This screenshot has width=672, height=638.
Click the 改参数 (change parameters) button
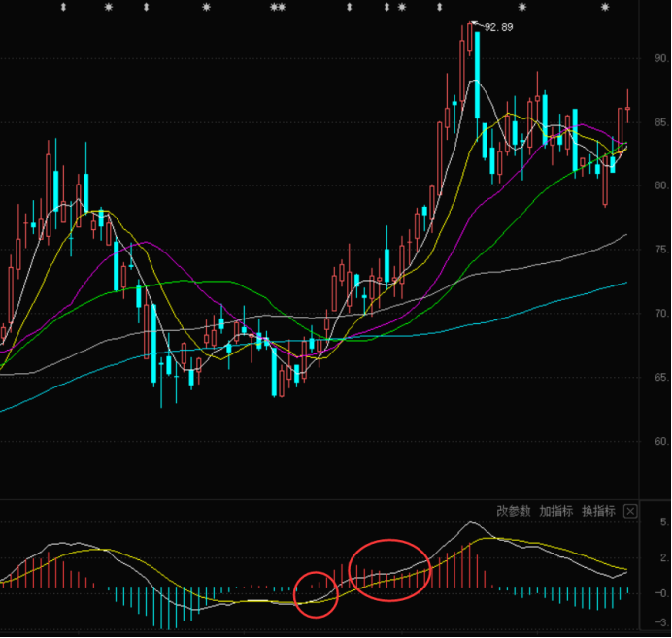coord(514,511)
